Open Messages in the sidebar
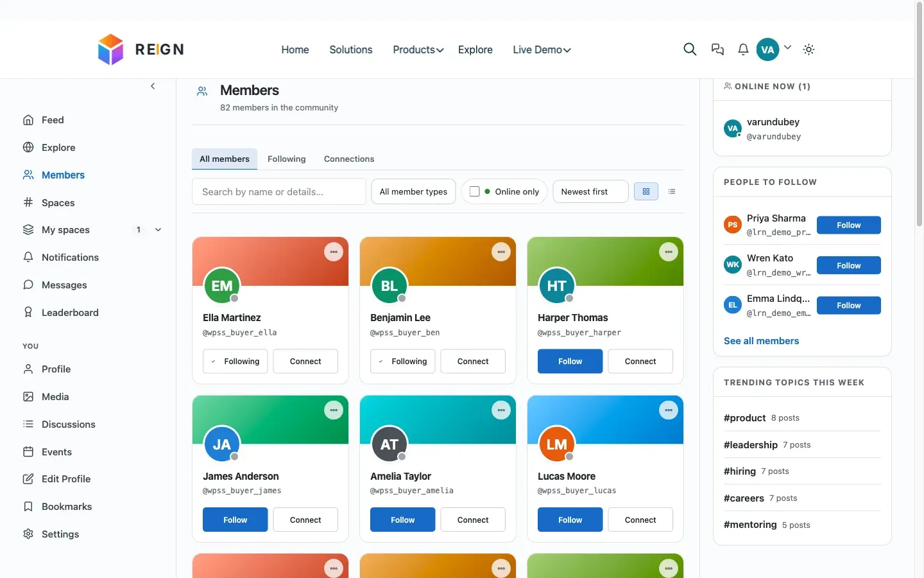924x578 pixels. click(64, 285)
